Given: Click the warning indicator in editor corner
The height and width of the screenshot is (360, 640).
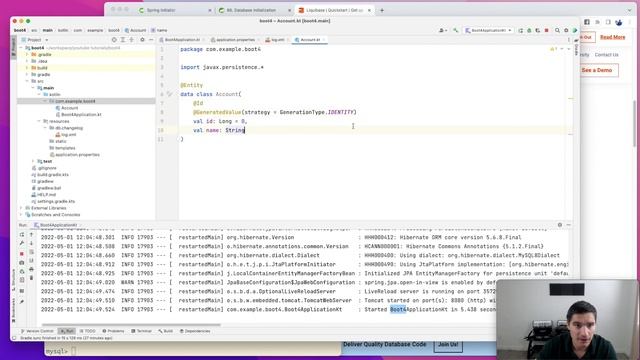Looking at the screenshot, I should tap(554, 49).
